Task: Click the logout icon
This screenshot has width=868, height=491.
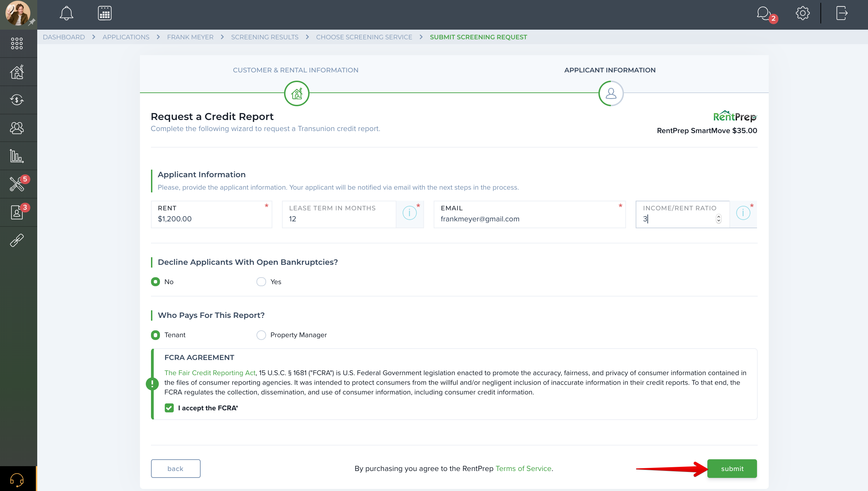Action: (841, 13)
